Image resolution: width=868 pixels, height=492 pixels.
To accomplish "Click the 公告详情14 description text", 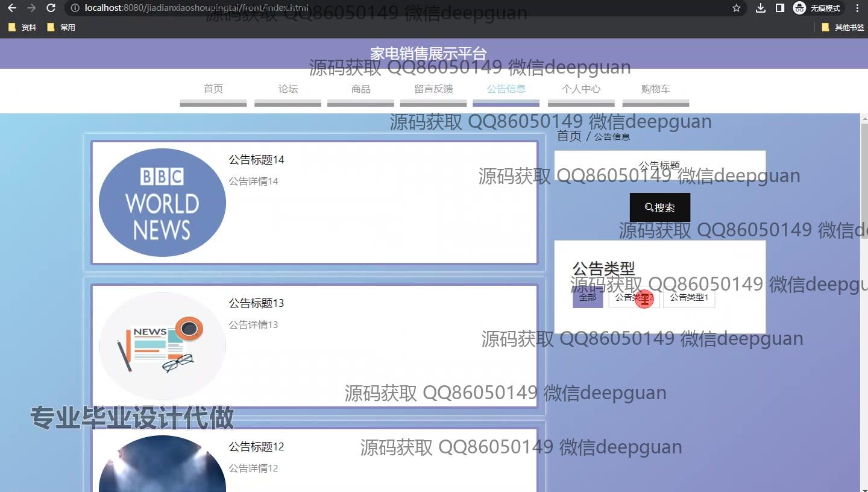I will (x=253, y=181).
